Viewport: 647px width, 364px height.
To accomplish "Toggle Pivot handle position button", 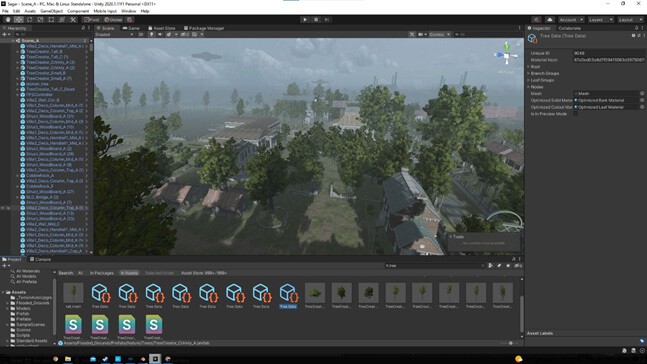I will [x=92, y=19].
